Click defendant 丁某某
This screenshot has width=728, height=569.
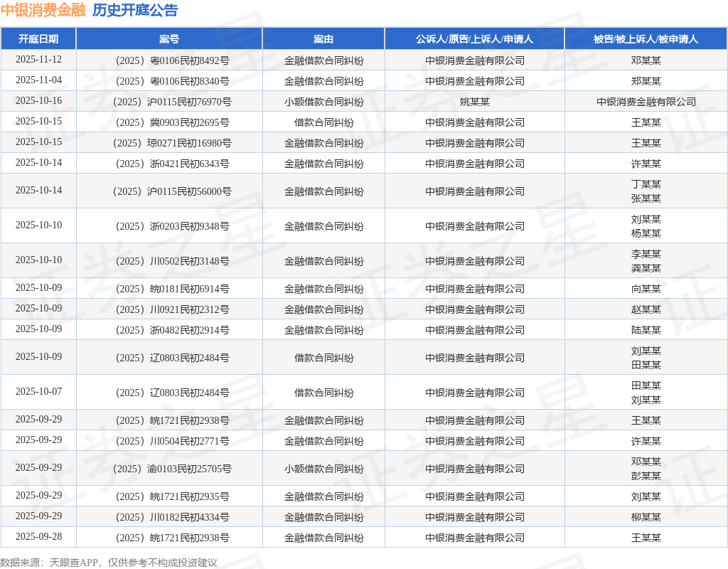point(646,184)
